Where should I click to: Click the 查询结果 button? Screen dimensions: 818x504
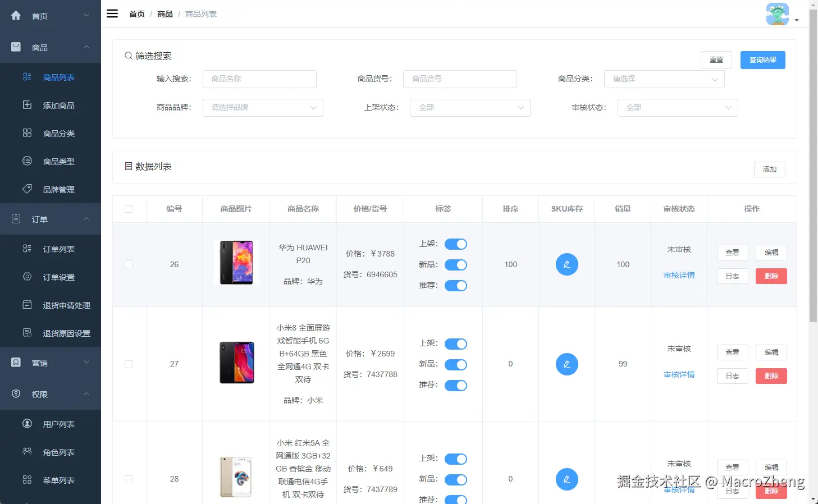763,60
